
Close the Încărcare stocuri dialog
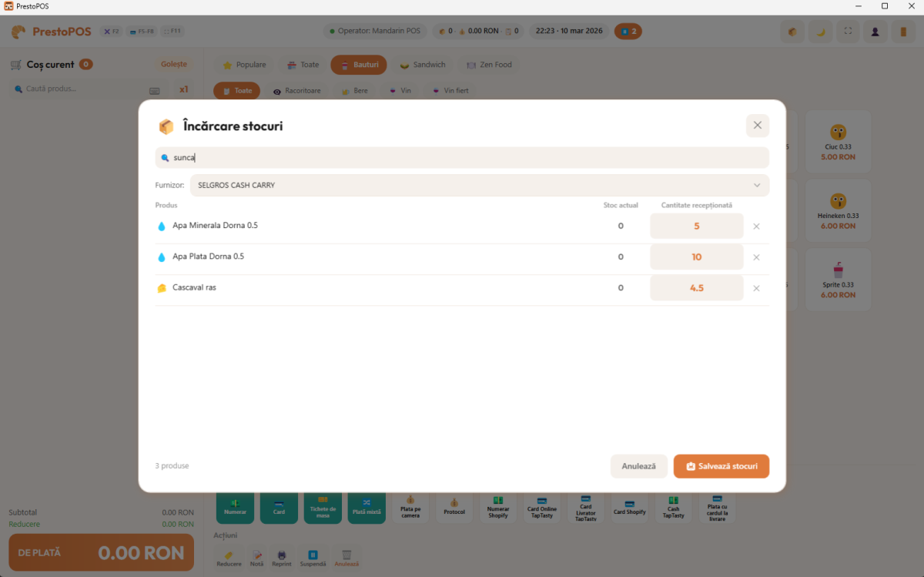click(x=757, y=126)
